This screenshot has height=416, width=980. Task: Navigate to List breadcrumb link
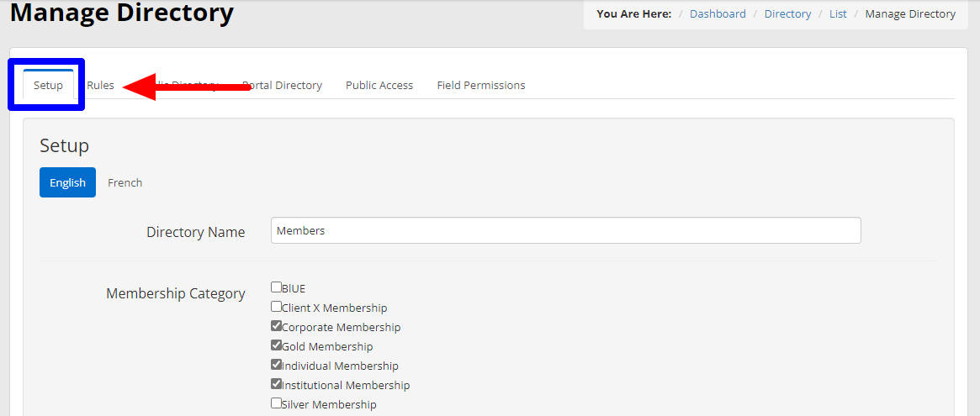click(838, 13)
